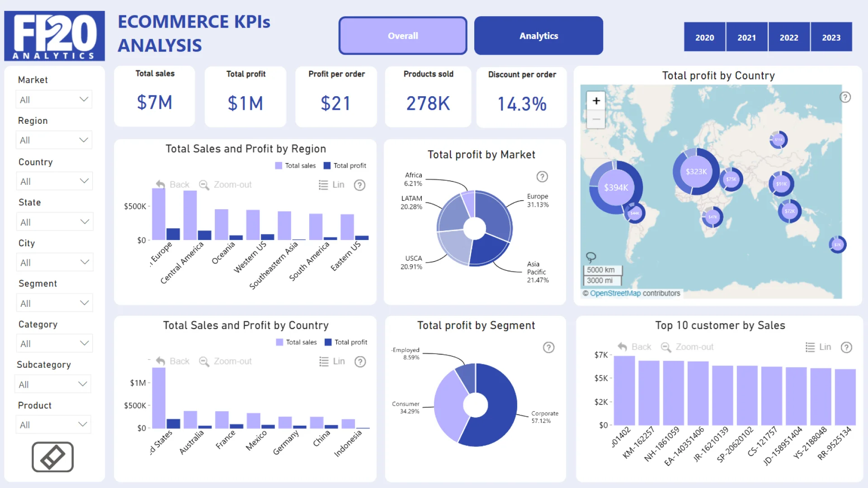Filter by year 2021

click(746, 37)
